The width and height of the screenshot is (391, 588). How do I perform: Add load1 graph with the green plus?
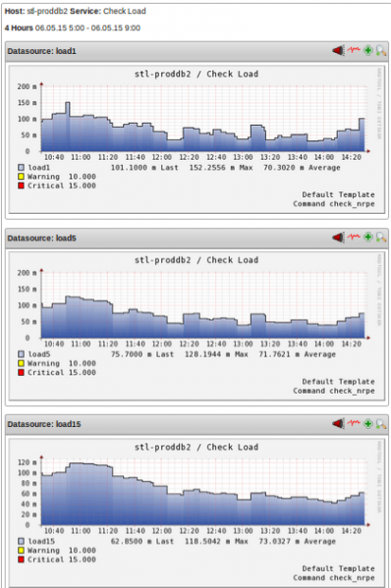[x=368, y=50]
